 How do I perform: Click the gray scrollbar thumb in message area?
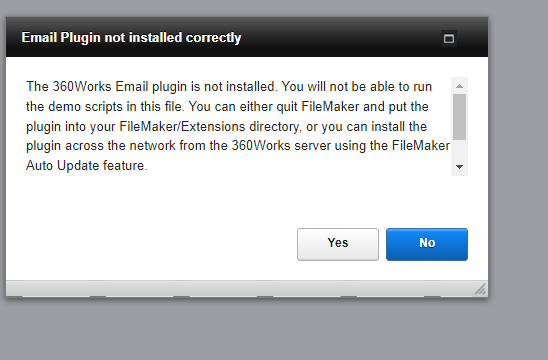pyautogui.click(x=460, y=117)
